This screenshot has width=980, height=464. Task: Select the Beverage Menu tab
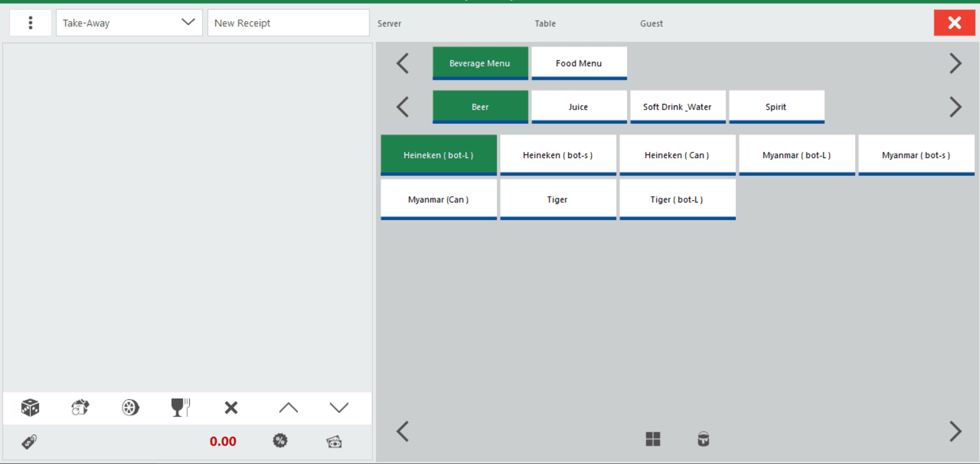click(480, 63)
